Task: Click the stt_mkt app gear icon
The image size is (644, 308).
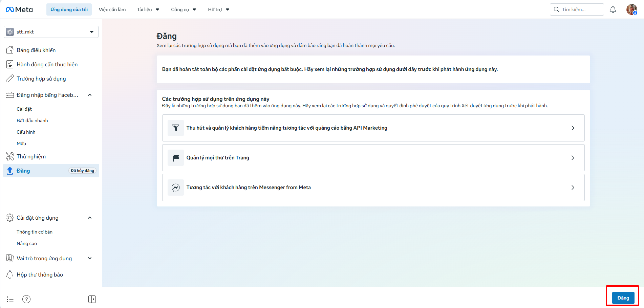Action: [x=10, y=32]
